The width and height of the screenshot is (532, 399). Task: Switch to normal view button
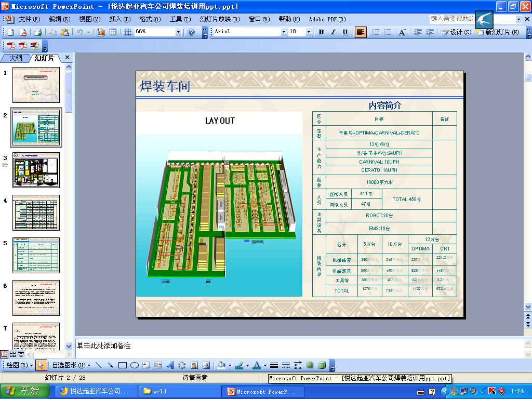(x=4, y=354)
